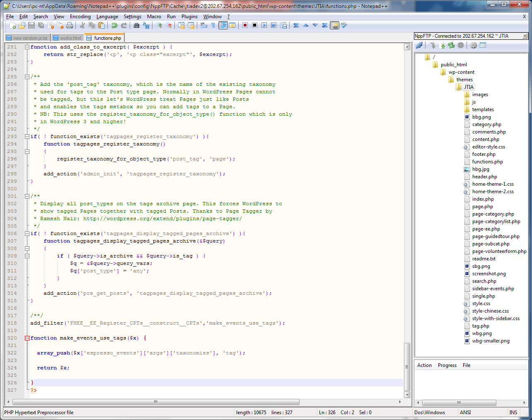532x420 pixels.
Task: Toggle synchronized vertical scrolling
Action: click(181, 25)
